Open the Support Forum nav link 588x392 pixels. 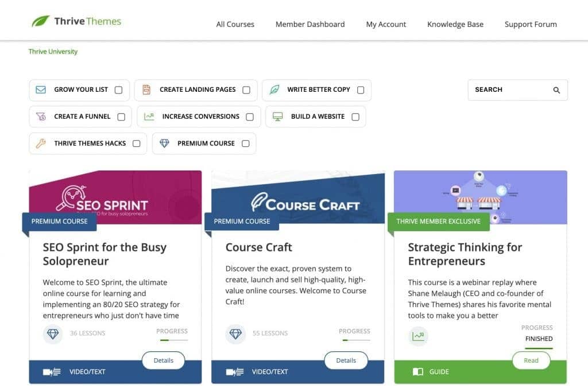click(x=531, y=24)
